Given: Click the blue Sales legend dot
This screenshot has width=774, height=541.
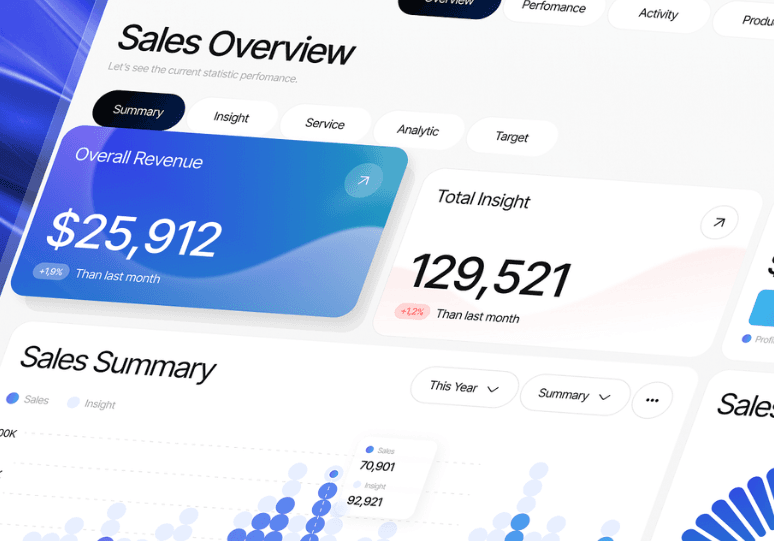Looking at the screenshot, I should click(x=12, y=398).
